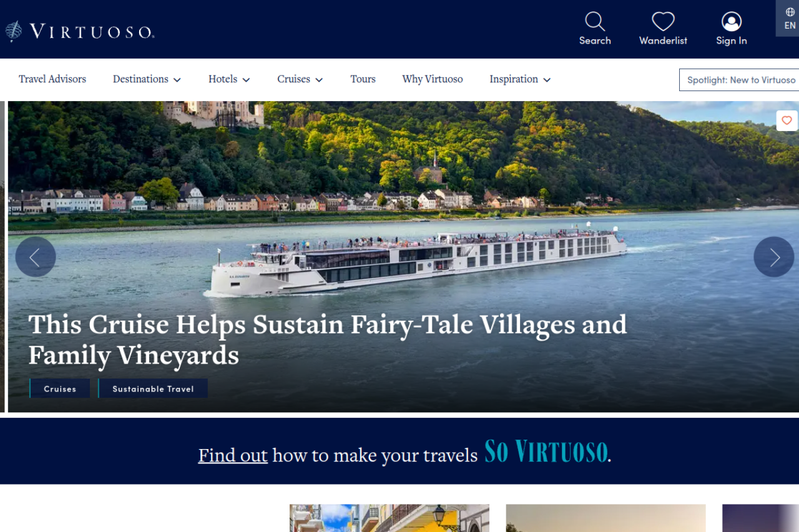Expand the Cruises dropdown menu

click(300, 79)
